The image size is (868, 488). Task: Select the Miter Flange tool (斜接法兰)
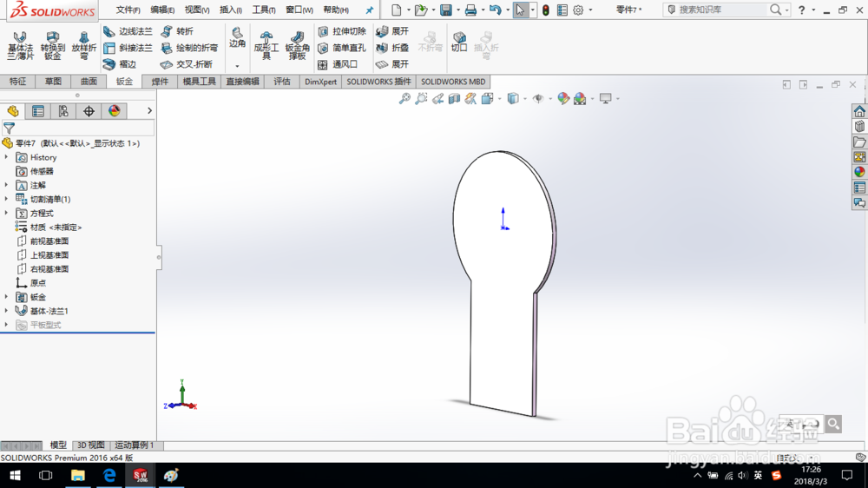128,48
